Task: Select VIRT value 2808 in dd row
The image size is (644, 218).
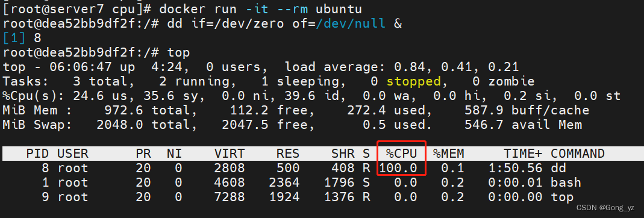Action: tap(230, 168)
